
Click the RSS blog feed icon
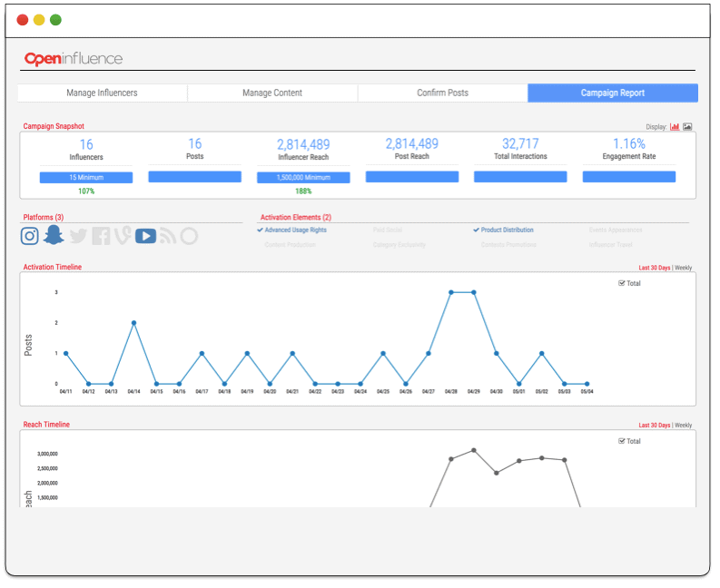pos(167,236)
